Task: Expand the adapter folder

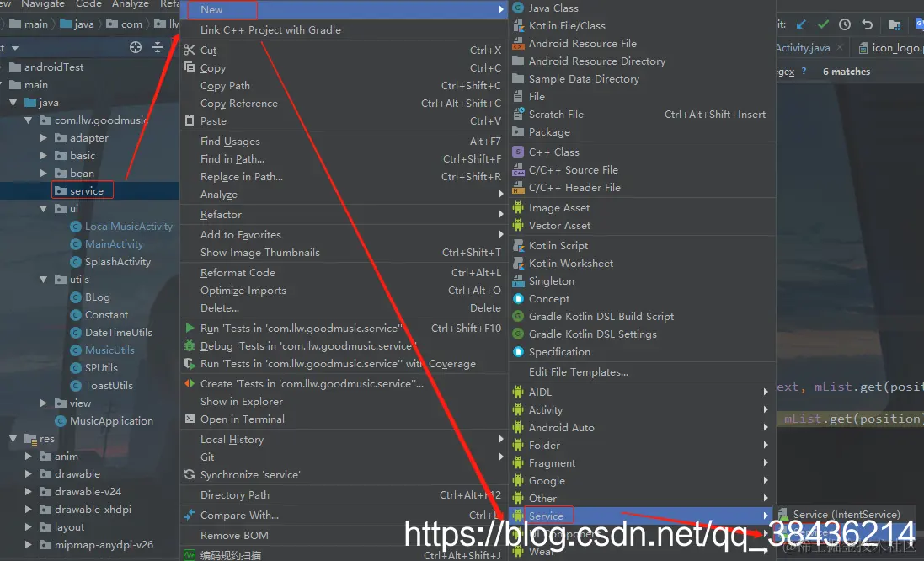Action: click(43, 138)
